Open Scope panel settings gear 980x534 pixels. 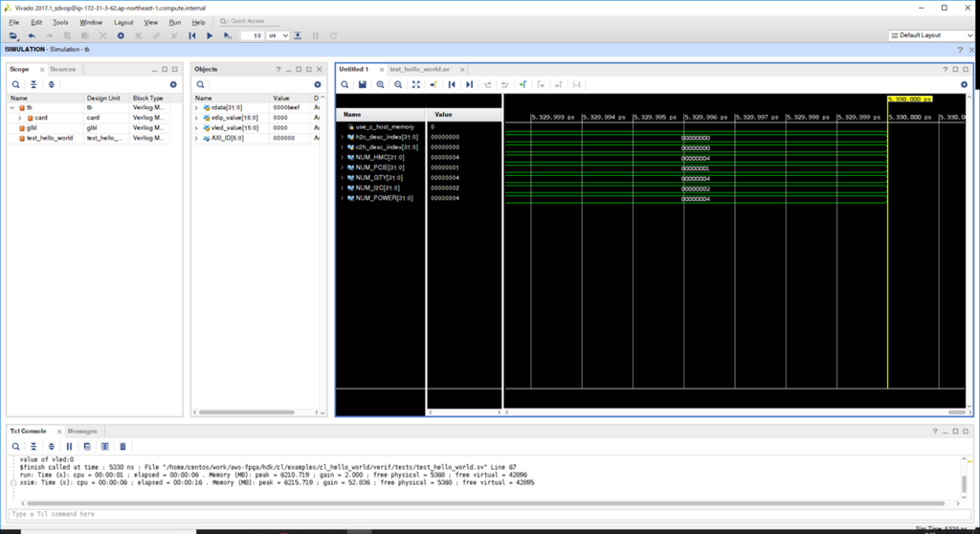pos(173,84)
